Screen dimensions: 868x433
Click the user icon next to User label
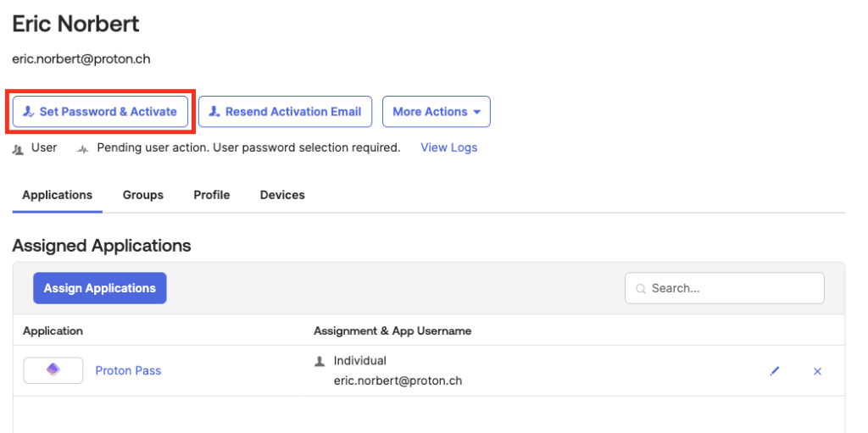pyautogui.click(x=19, y=149)
